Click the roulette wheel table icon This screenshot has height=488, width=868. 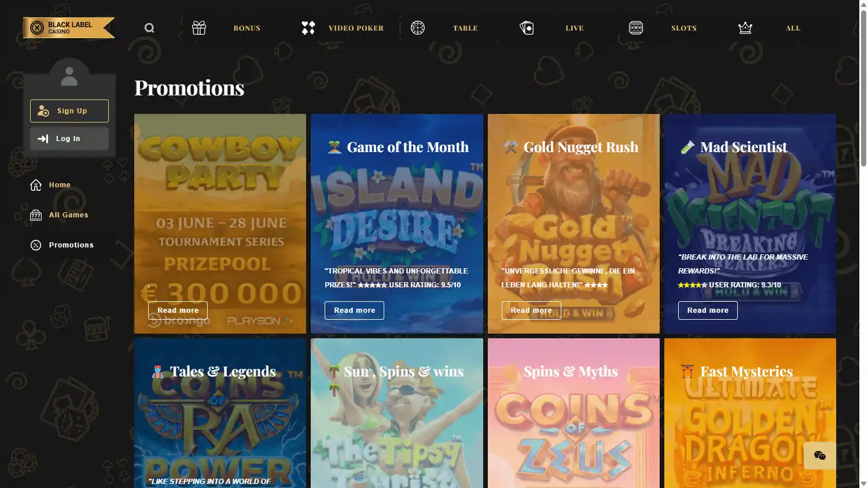tap(418, 28)
